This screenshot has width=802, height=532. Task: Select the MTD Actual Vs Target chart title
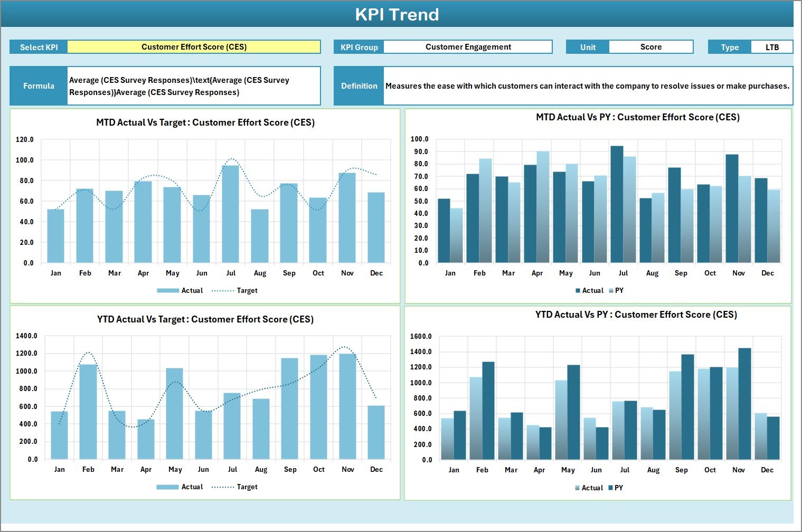[205, 122]
